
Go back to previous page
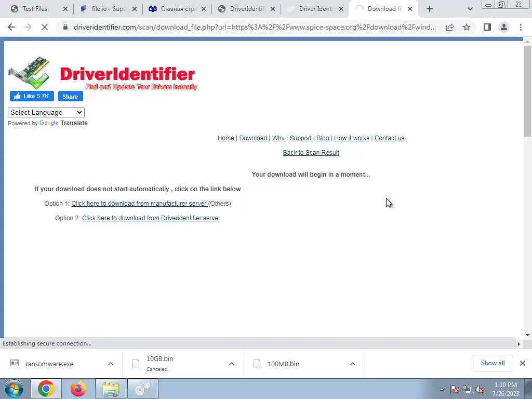(x=11, y=27)
